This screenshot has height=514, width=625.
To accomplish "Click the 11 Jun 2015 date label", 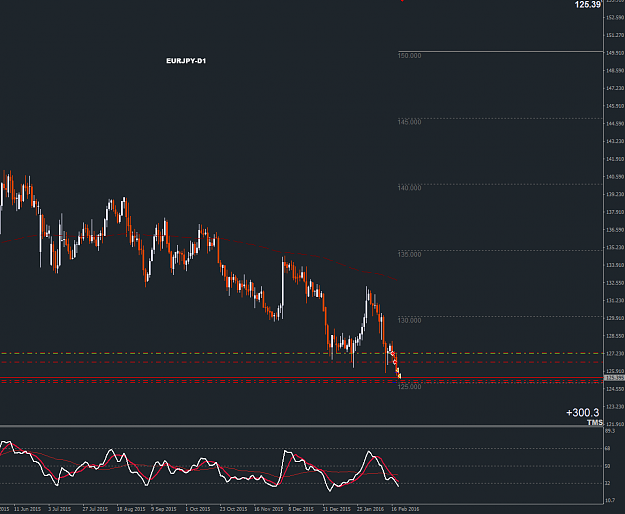I will 27,509.
